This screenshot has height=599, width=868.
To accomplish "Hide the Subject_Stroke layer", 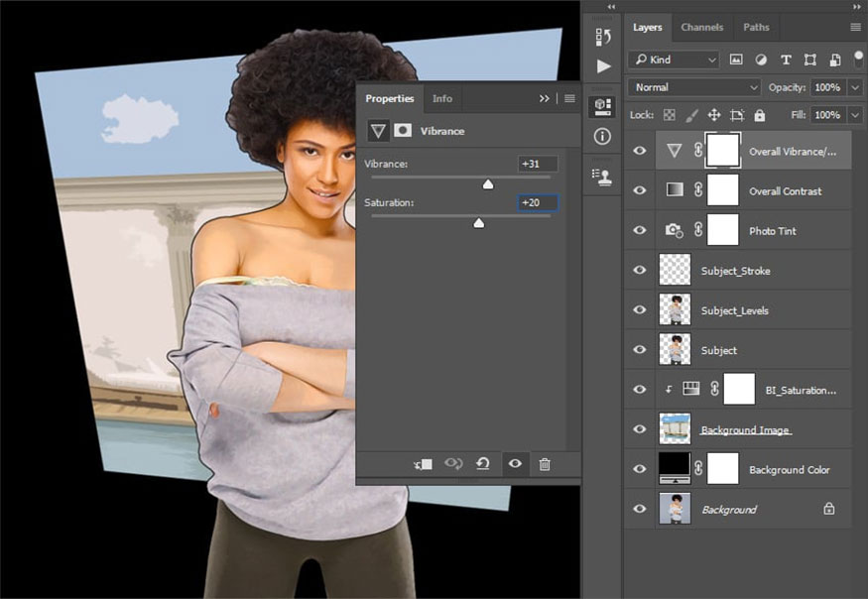I will tap(640, 271).
